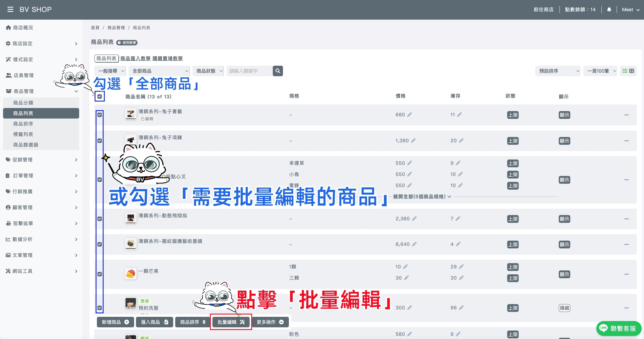This screenshot has height=339, width=644.
Task: Click the 新增商品 button
Action: 115,322
